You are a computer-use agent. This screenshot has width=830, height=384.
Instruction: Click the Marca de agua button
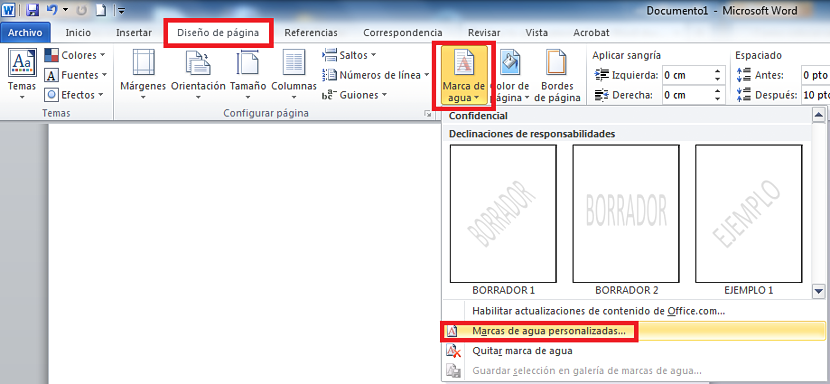coord(464,76)
